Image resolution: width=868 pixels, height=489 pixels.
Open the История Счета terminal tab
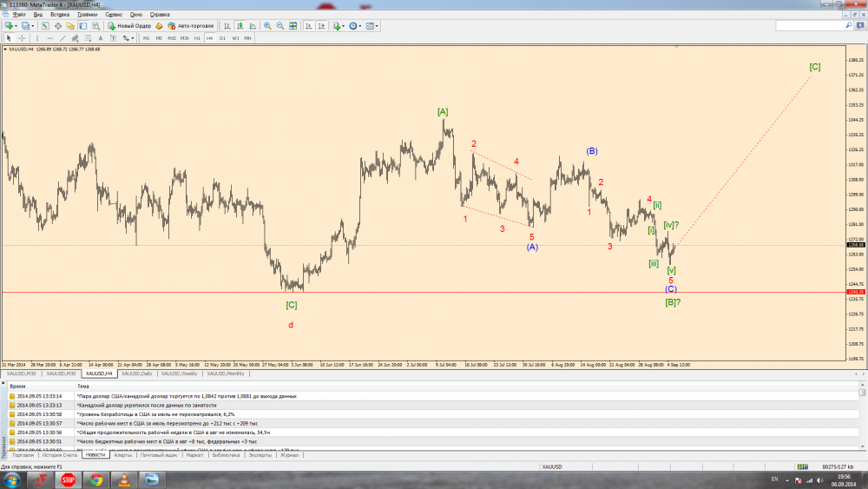60,455
